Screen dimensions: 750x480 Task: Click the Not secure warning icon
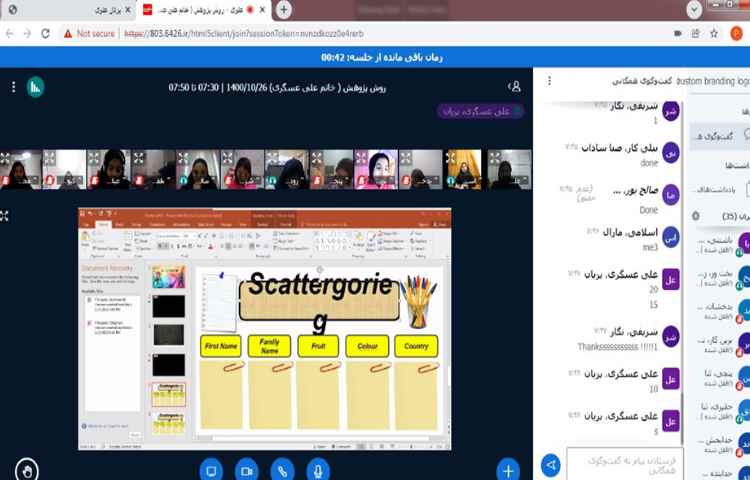tap(68, 33)
